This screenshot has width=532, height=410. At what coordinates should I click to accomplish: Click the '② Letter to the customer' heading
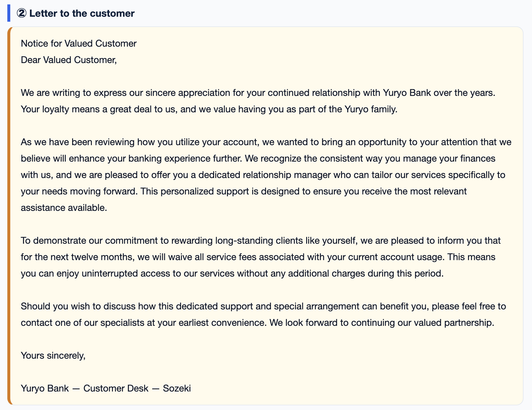tap(75, 13)
